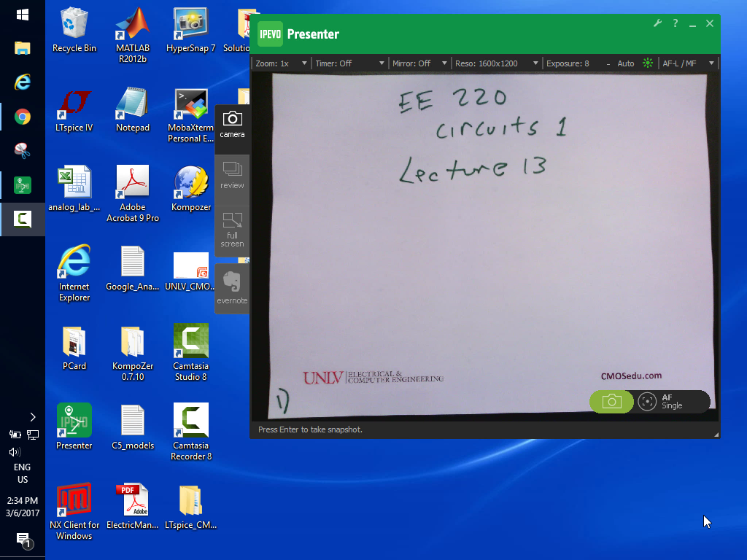This screenshot has width=747, height=560.
Task: Open Google_Ana text file icon
Action: [133, 268]
